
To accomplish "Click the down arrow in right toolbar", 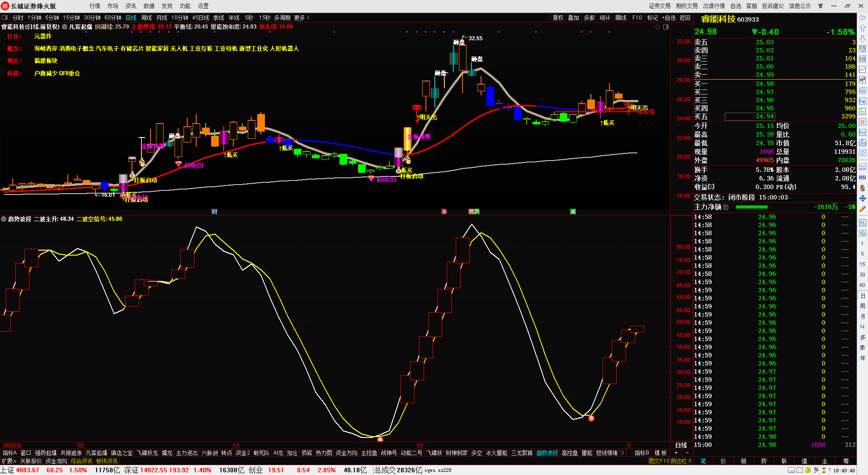I will (x=863, y=38).
